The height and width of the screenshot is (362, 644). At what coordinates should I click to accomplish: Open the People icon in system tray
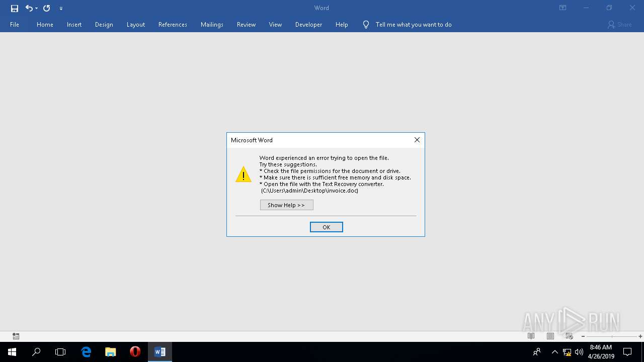(537, 352)
